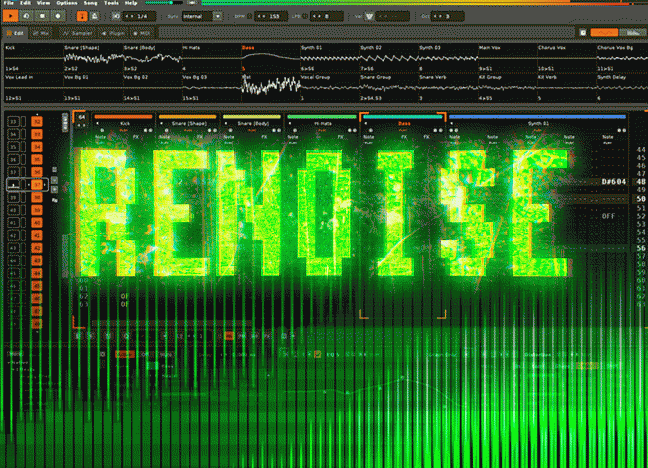Select the Vocal Group scope

click(329, 88)
